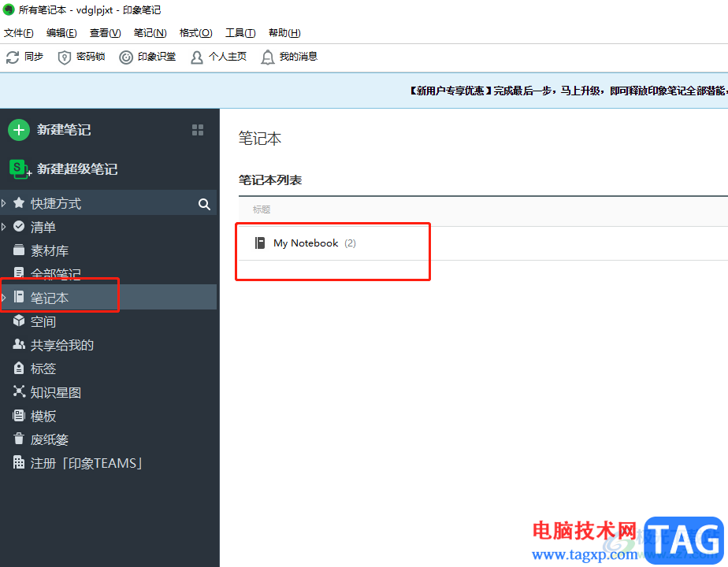
Task: Click the cube icon beside 空间
Action: tap(19, 321)
